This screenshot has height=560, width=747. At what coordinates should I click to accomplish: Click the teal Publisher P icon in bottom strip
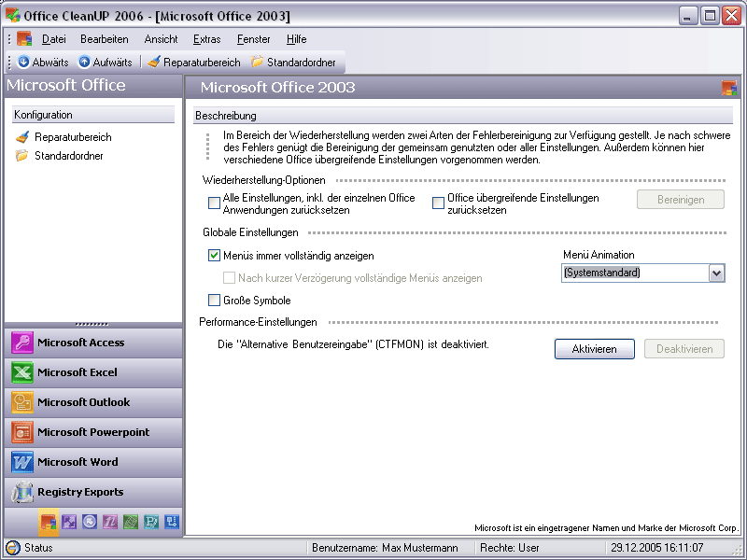coord(151,522)
